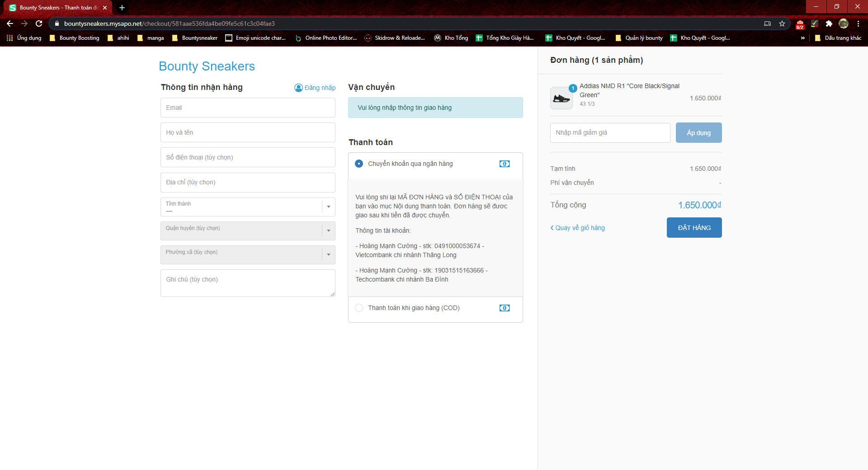Click the bank transfer money icon
The height and width of the screenshot is (470, 868).
505,164
